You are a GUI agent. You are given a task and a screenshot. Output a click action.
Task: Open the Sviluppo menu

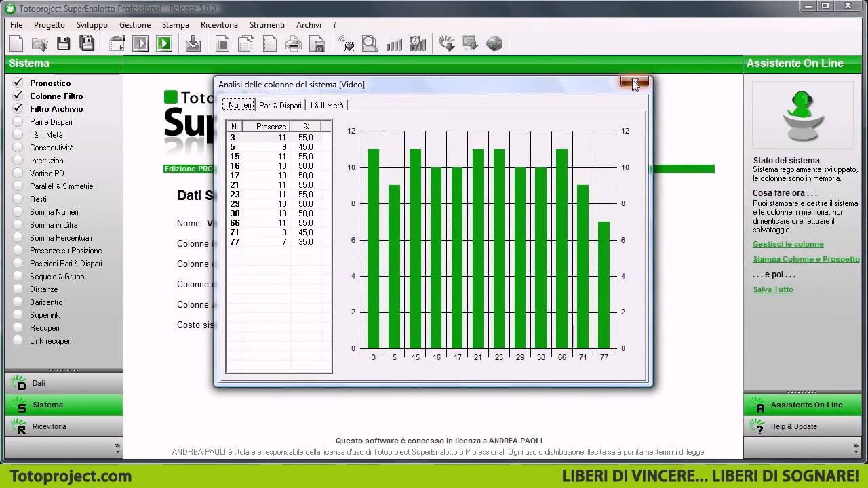[92, 25]
